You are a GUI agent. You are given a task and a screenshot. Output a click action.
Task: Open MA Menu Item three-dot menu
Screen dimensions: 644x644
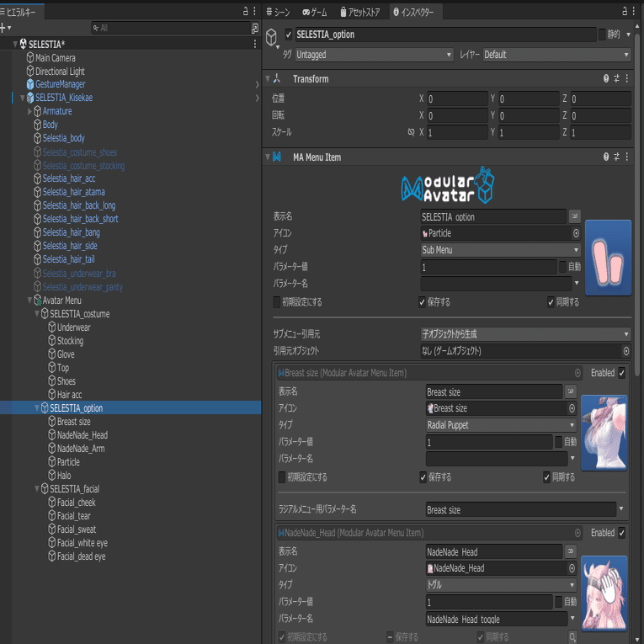coord(627,157)
